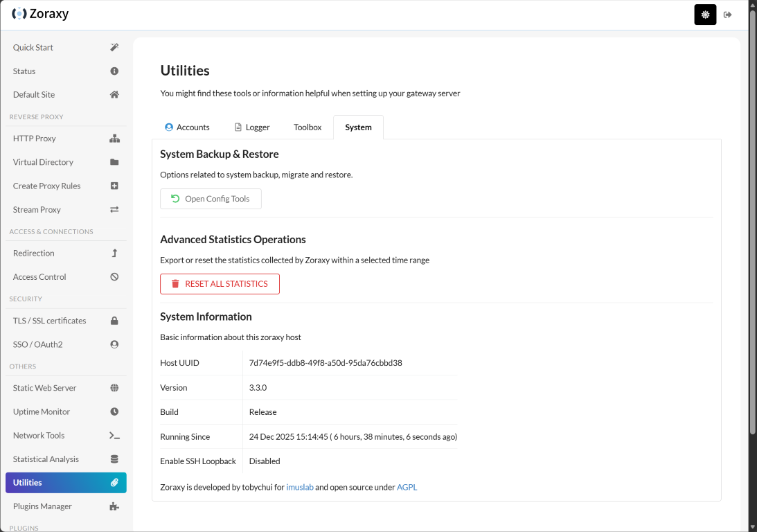Open the AGPL license link

[x=407, y=487]
